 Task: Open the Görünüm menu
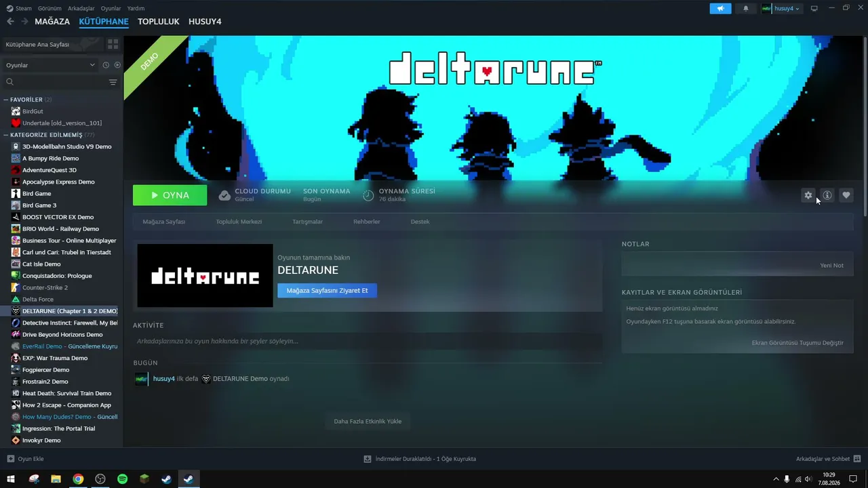click(50, 8)
